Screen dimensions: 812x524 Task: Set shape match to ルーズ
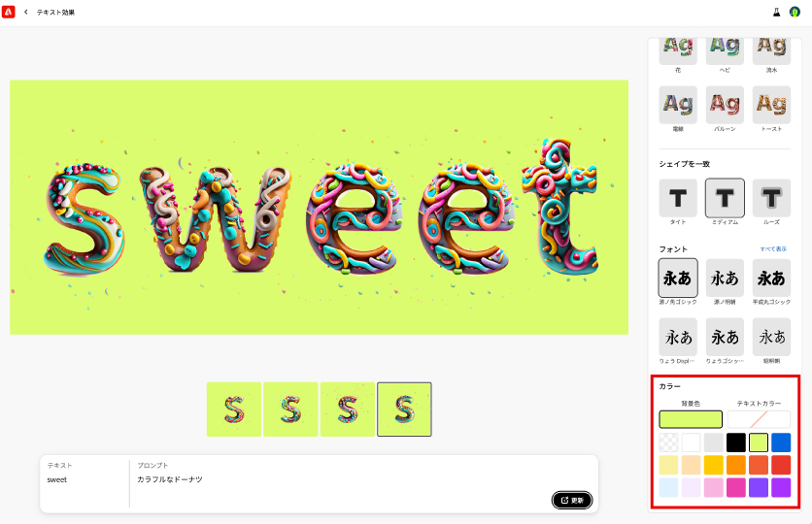click(x=771, y=198)
